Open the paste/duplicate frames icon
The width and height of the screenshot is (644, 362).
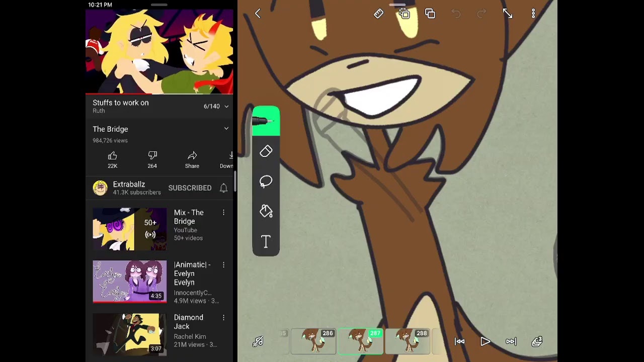[x=430, y=14]
